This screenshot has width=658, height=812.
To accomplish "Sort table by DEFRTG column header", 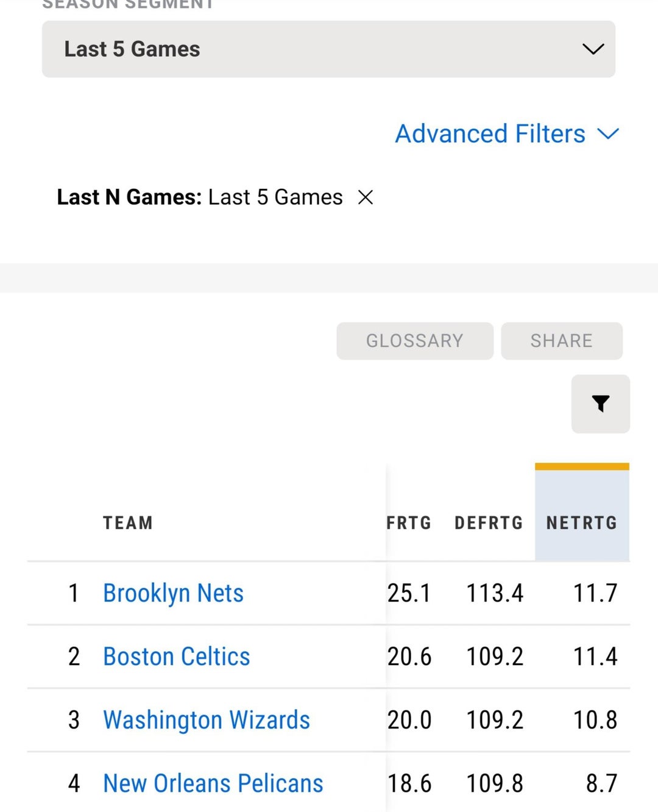I will point(489,523).
